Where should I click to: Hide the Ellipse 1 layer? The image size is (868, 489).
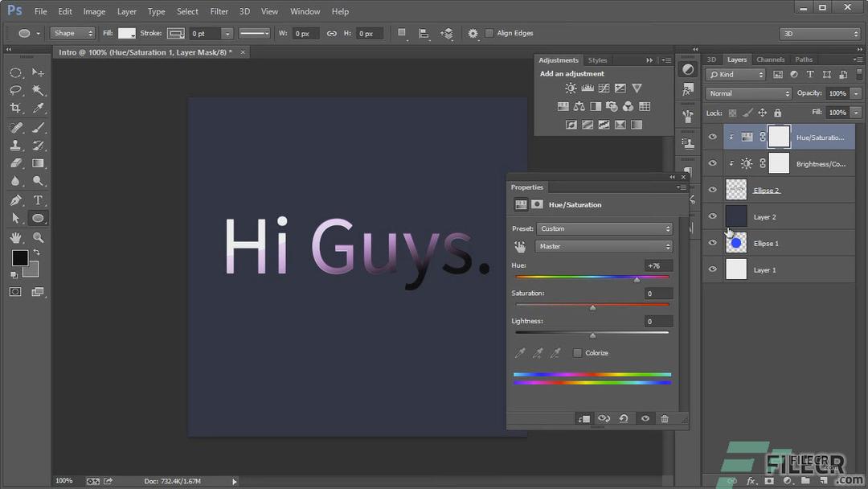712,243
